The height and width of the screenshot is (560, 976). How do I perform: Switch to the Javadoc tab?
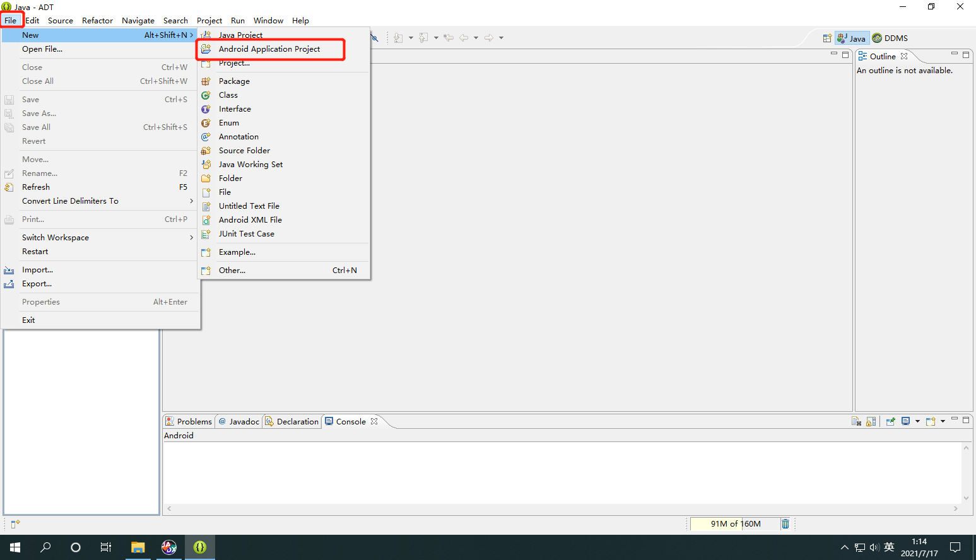tap(239, 421)
